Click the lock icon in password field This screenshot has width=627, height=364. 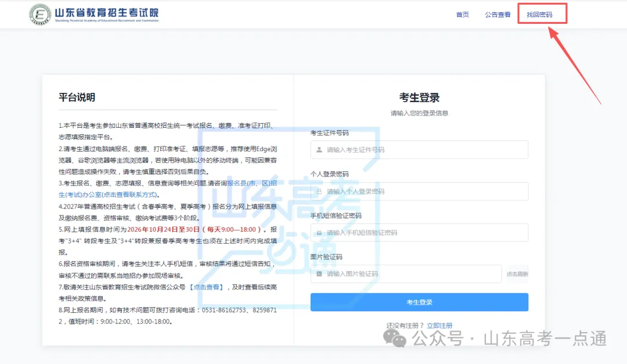[x=319, y=191]
